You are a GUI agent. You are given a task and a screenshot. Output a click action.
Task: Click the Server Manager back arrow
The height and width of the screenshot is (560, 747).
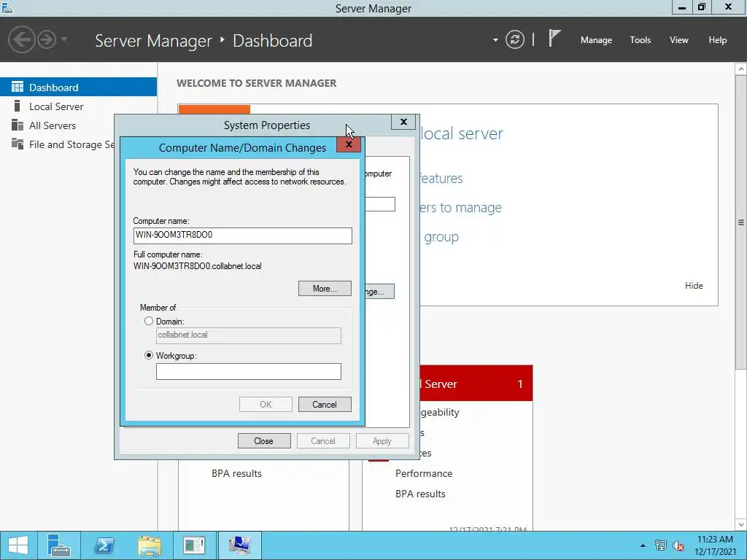(x=21, y=39)
